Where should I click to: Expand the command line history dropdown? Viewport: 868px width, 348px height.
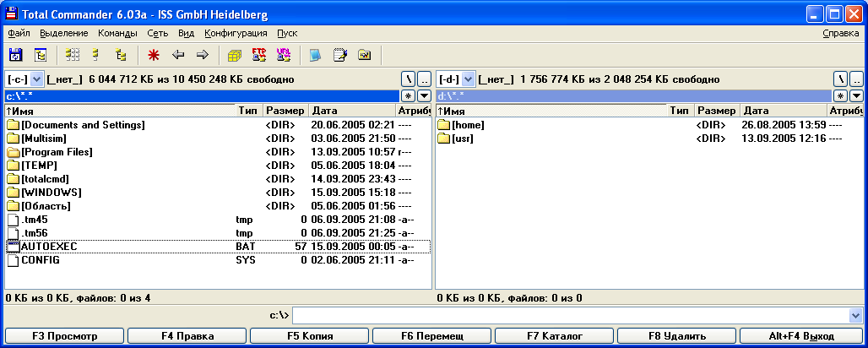coord(856,315)
